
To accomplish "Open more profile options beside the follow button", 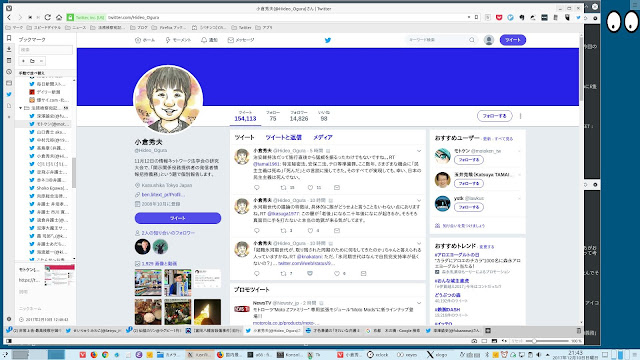I will coord(520,116).
